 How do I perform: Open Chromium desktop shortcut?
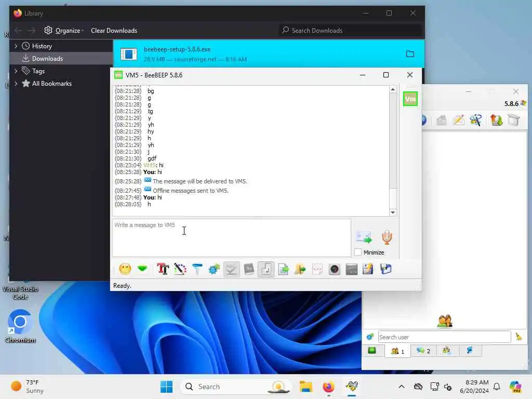point(20,326)
